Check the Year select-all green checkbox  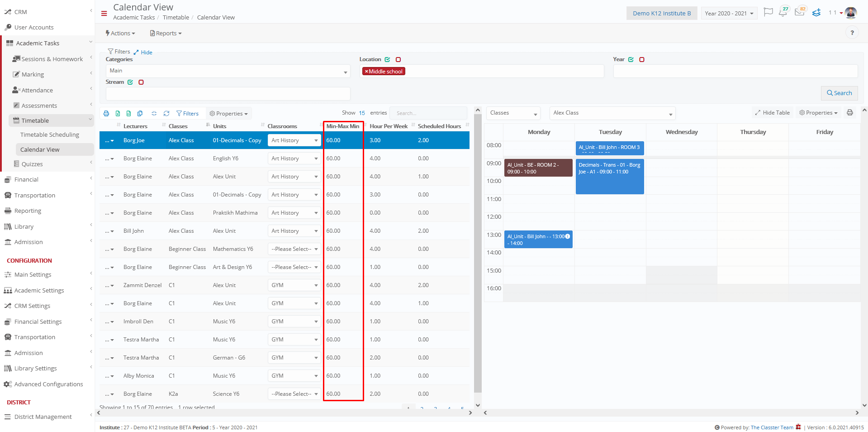(631, 60)
